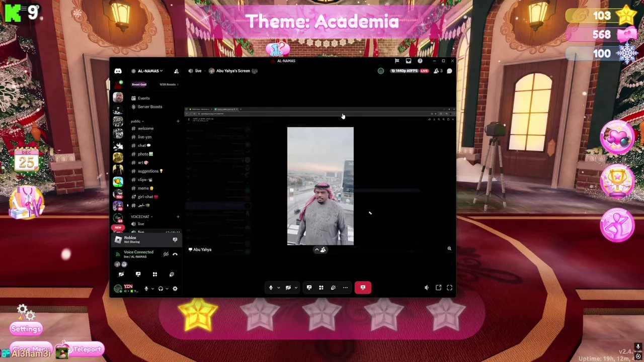This screenshot has height=362, width=644.
Task: Click the pink poses icon in game
Action: 617,225
